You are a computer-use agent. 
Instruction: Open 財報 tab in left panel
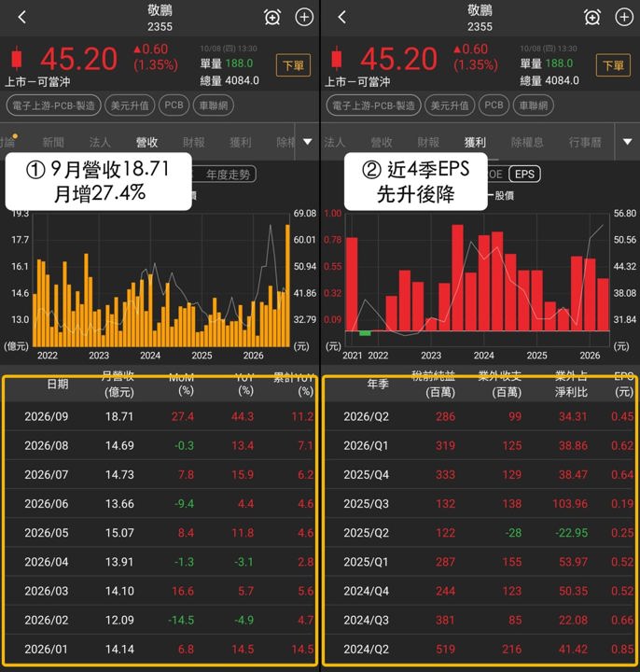click(194, 142)
